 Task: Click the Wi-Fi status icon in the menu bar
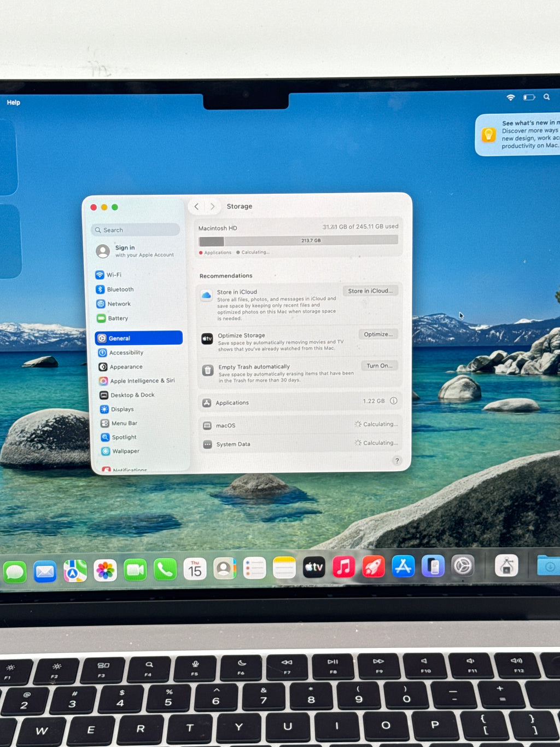[x=511, y=97]
